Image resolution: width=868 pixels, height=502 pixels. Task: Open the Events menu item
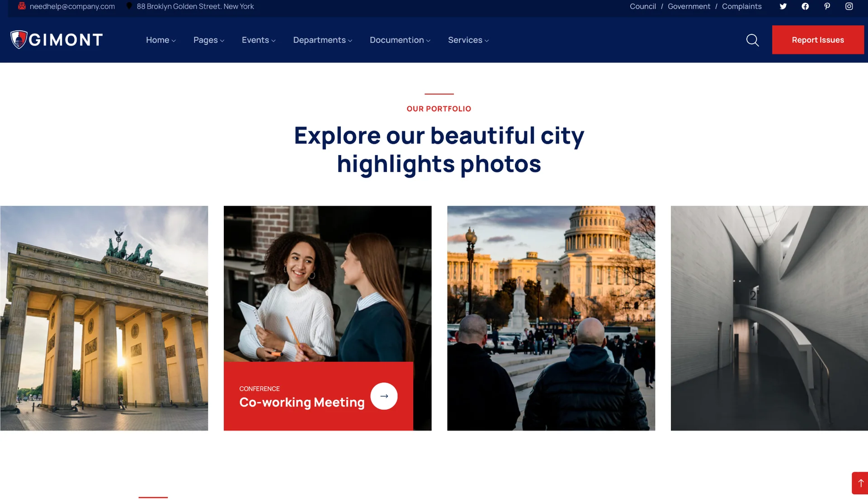tap(258, 40)
